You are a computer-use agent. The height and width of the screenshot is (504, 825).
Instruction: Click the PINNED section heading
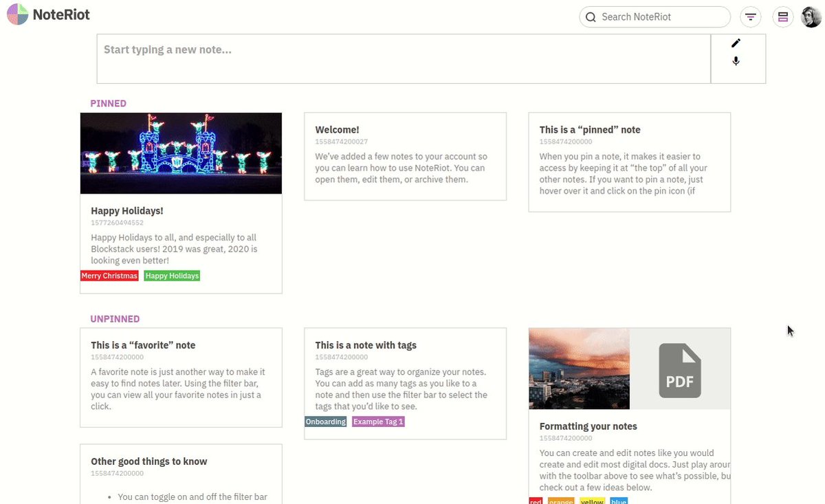click(109, 104)
